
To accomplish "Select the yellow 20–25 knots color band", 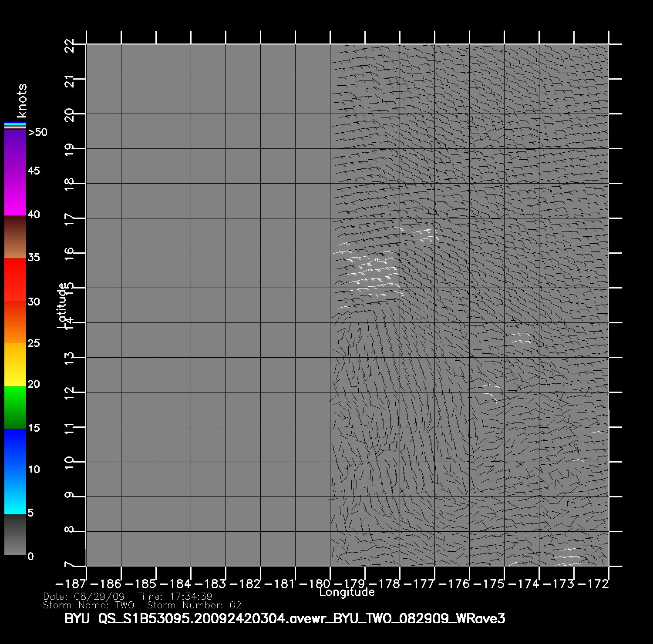I will (15, 364).
